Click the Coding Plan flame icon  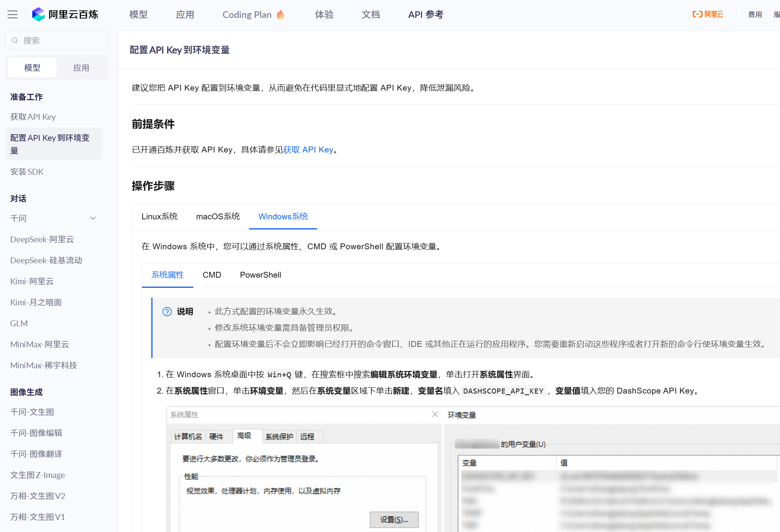click(280, 15)
